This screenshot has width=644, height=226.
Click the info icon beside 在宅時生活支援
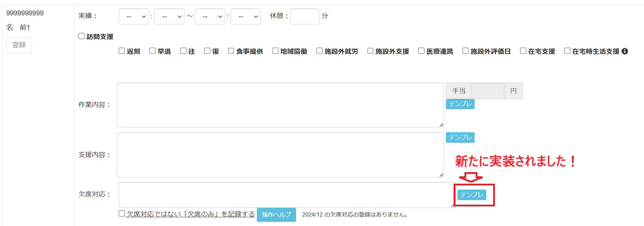click(625, 51)
